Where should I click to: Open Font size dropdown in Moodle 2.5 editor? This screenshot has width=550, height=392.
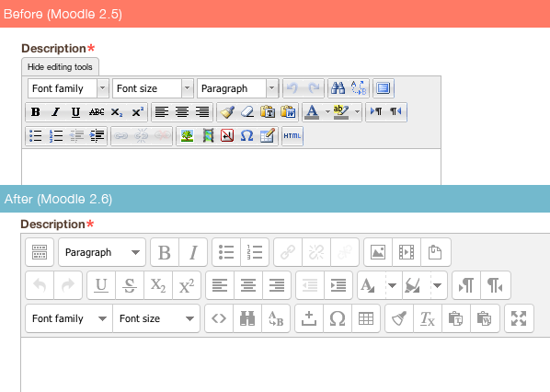(x=153, y=88)
